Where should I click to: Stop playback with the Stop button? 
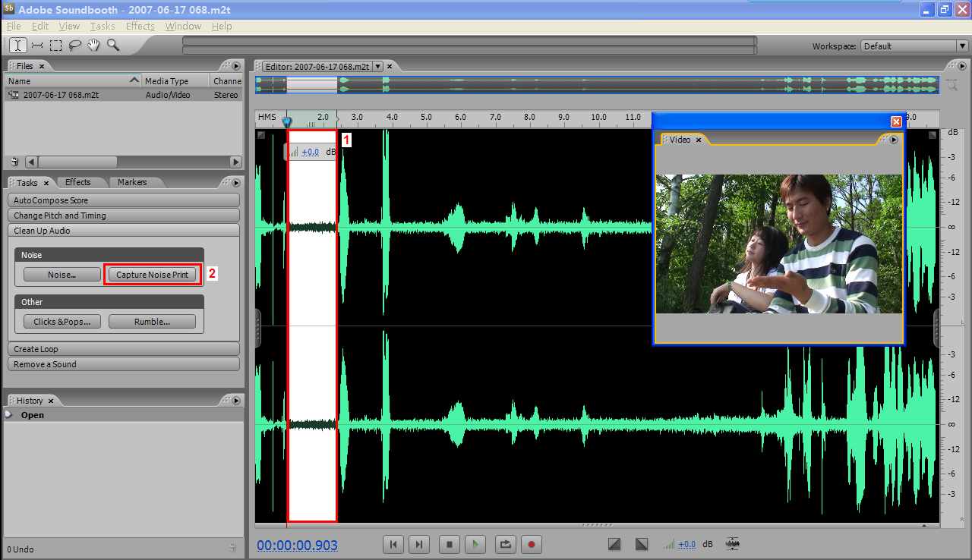pos(450,544)
